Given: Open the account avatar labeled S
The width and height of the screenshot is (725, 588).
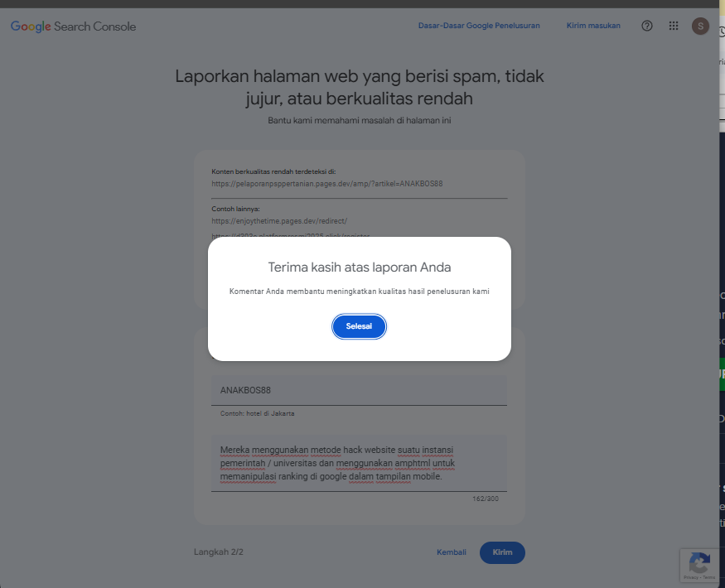Looking at the screenshot, I should [700, 27].
